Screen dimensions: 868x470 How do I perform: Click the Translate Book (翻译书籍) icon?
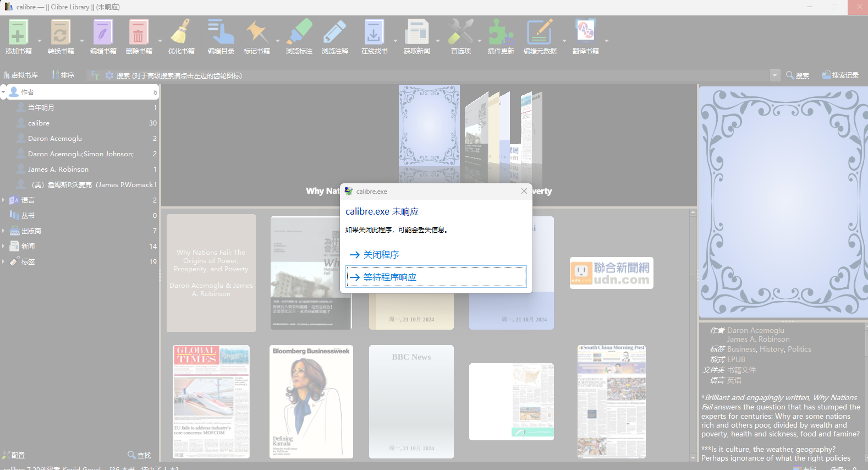[x=585, y=32]
